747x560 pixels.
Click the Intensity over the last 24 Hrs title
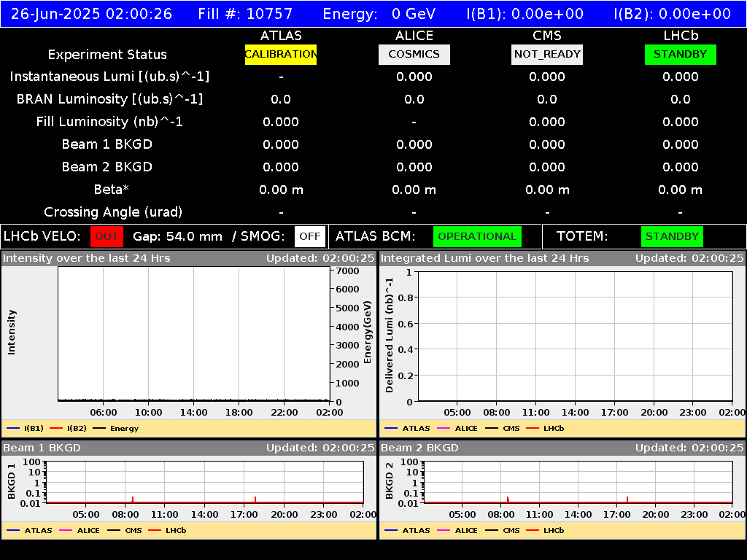tap(87, 259)
